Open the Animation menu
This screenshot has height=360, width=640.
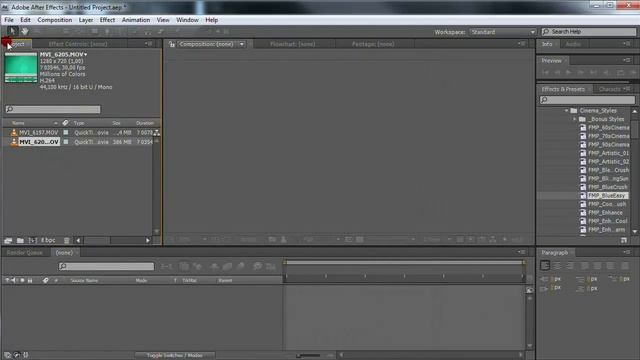(x=136, y=20)
